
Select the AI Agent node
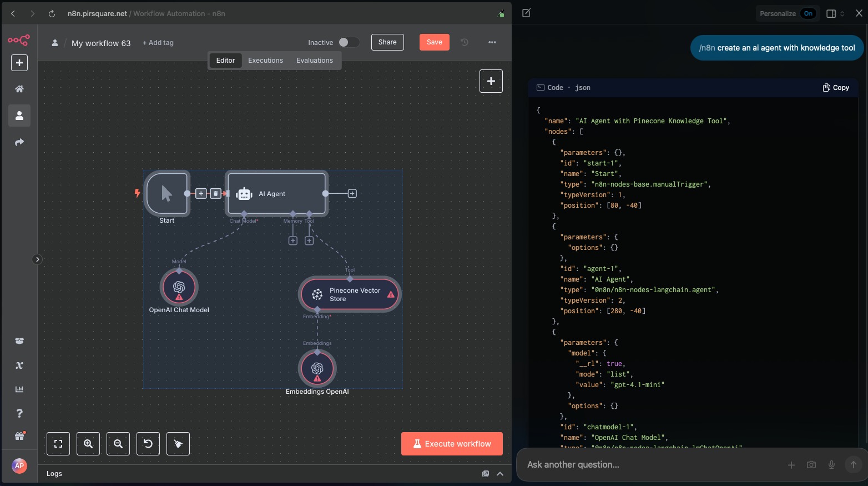pyautogui.click(x=276, y=193)
